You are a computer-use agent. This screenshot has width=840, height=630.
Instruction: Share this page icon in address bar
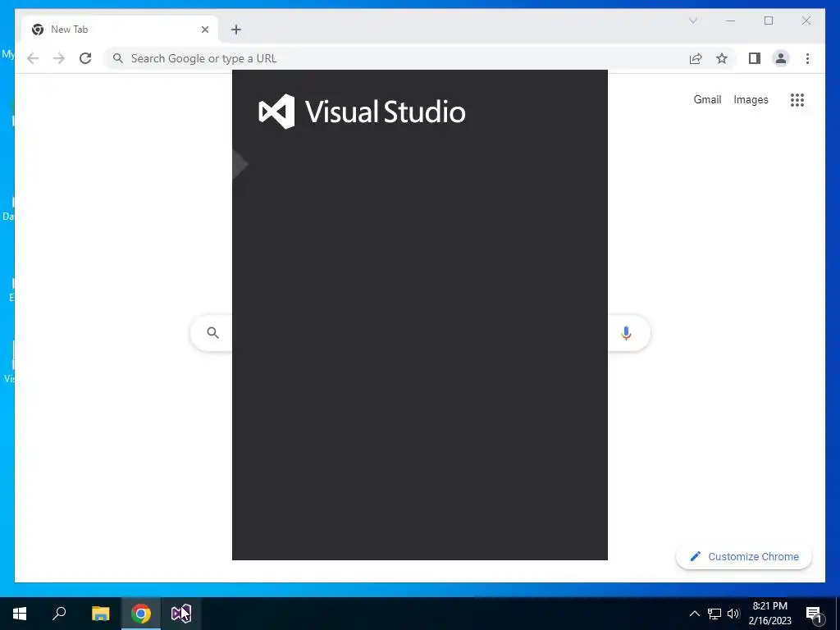[x=696, y=58]
